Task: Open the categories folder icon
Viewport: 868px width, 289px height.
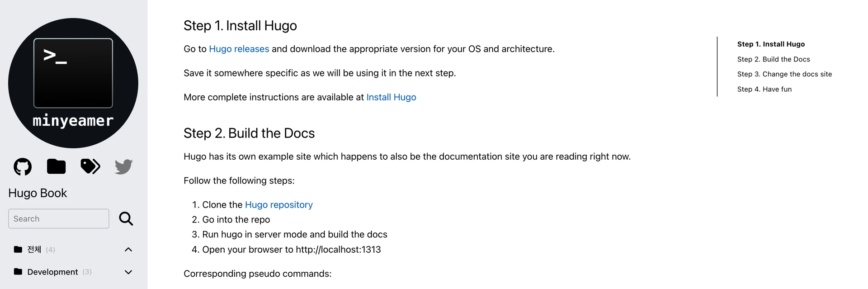Action: tap(56, 166)
